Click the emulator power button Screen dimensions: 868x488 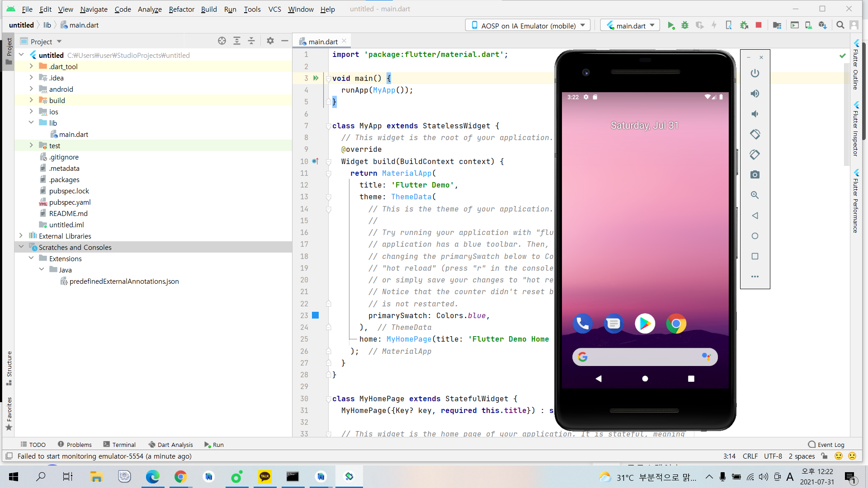tap(755, 73)
